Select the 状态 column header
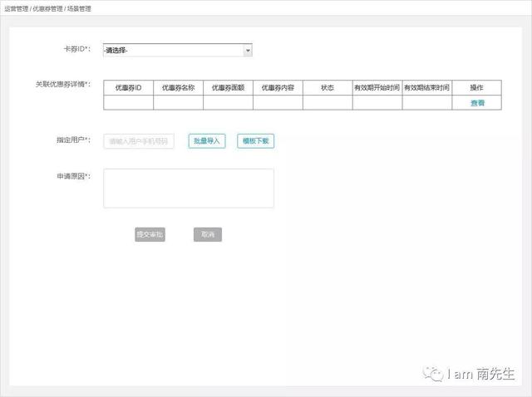This screenshot has height=397, width=532. pyautogui.click(x=328, y=88)
